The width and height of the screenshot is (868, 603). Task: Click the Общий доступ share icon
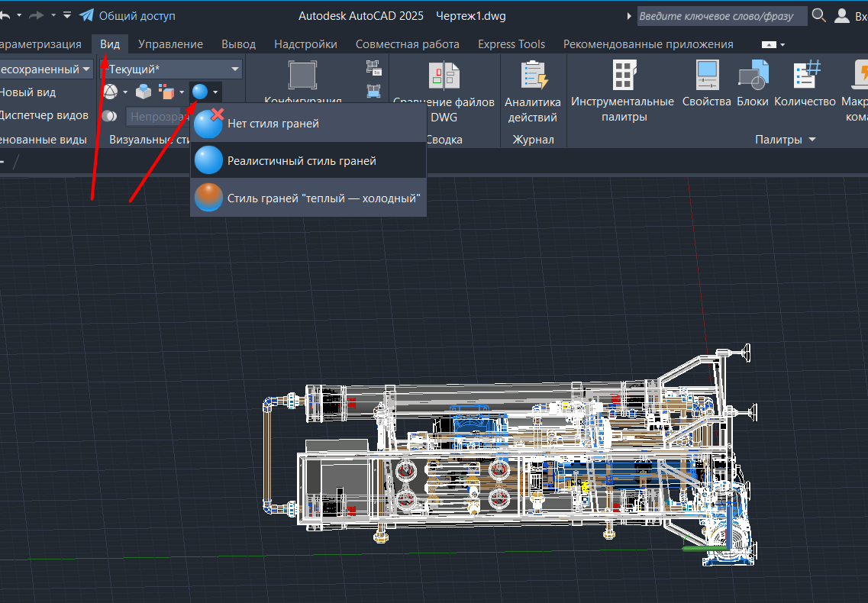(87, 15)
